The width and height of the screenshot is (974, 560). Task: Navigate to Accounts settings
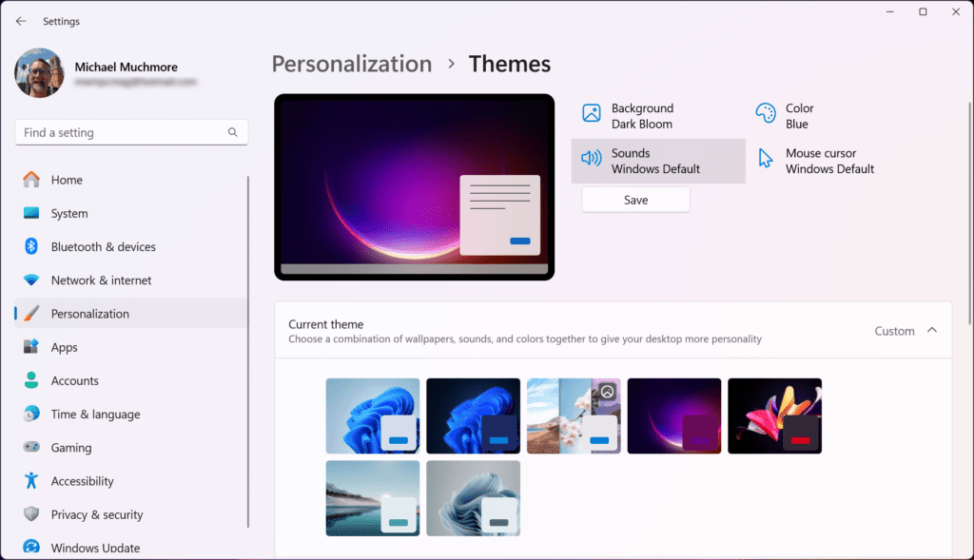coord(131,380)
